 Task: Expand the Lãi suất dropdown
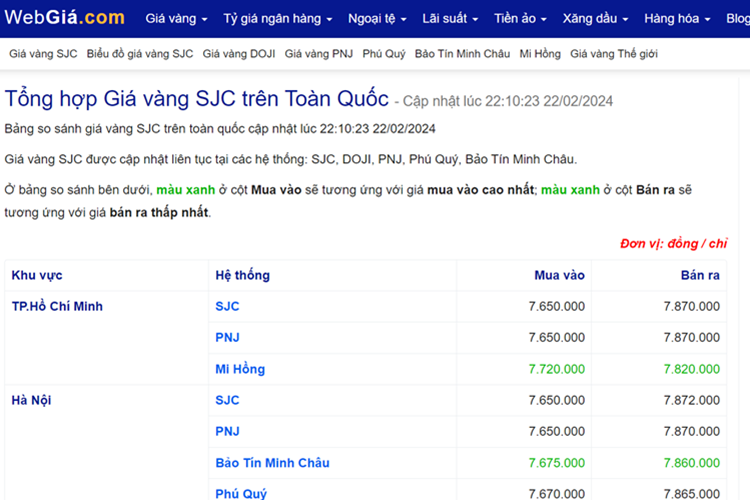450,19
